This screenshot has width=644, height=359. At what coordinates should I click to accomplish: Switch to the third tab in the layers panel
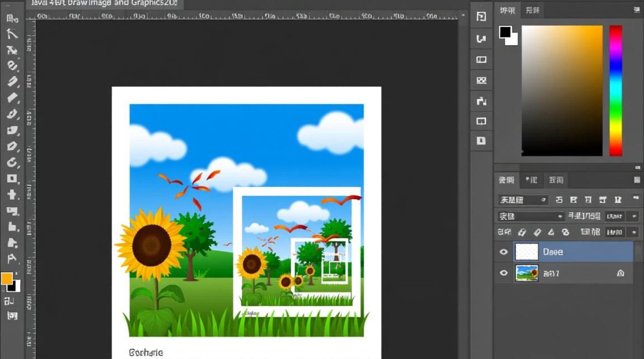[x=556, y=180]
